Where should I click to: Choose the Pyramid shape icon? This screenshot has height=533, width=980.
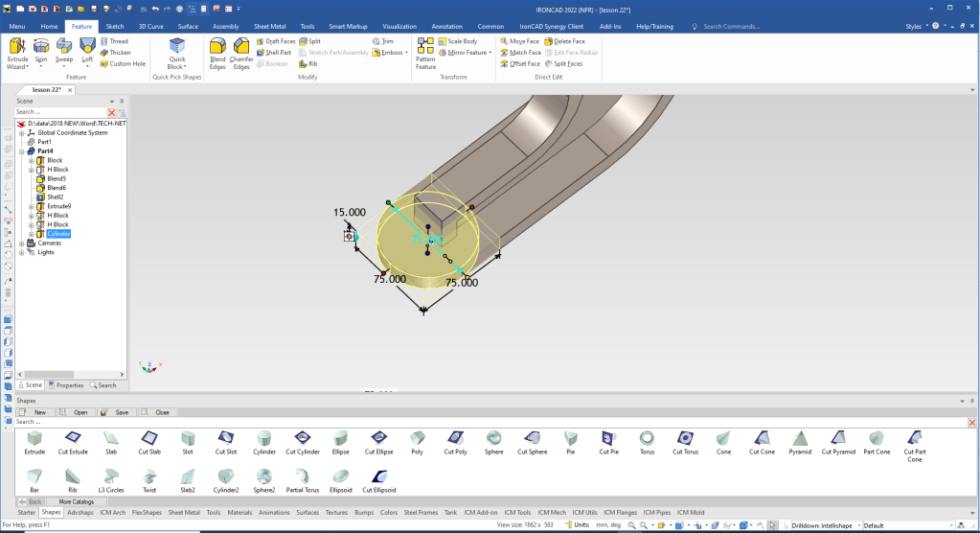(799, 441)
